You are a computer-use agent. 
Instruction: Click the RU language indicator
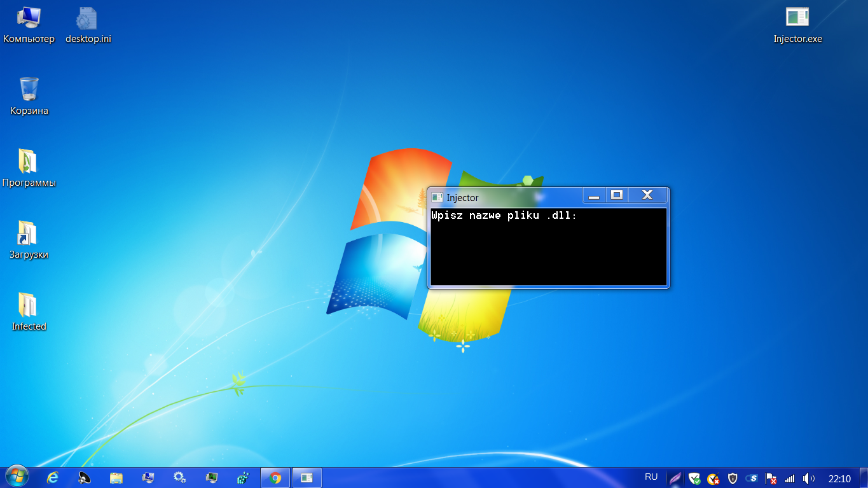(x=651, y=477)
